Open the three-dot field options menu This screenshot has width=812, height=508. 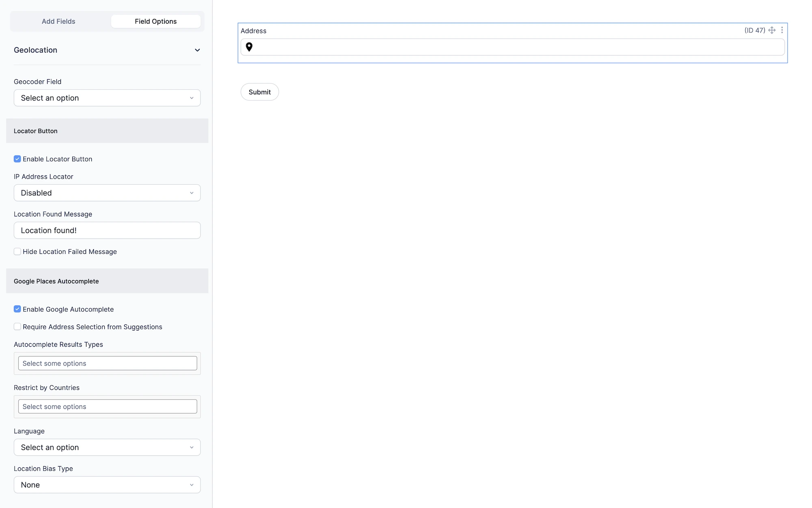tap(782, 30)
